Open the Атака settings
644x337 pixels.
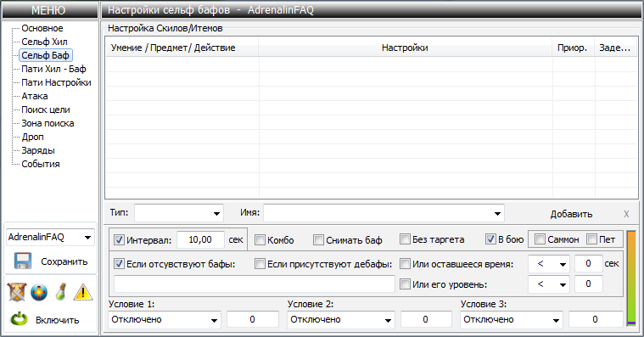[35, 96]
